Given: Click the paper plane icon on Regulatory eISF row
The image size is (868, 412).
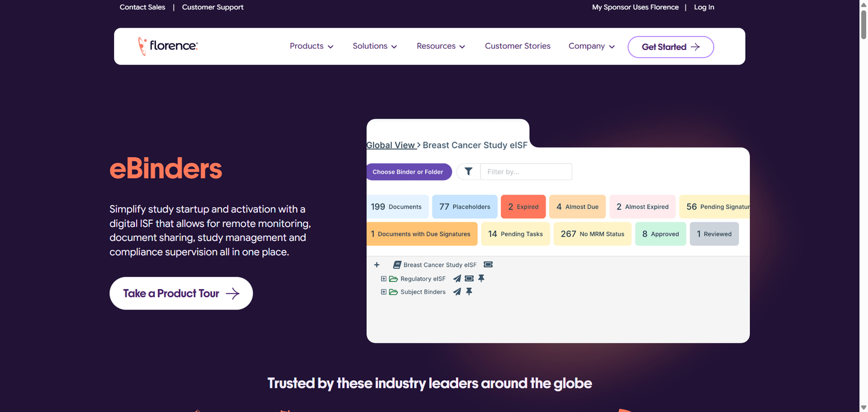Looking at the screenshot, I should [x=457, y=278].
